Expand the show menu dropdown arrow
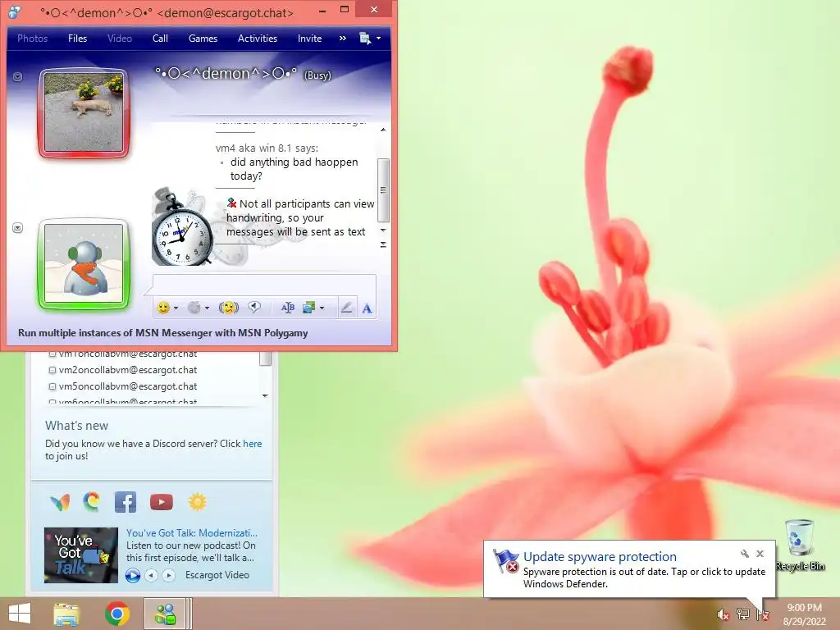 (379, 39)
